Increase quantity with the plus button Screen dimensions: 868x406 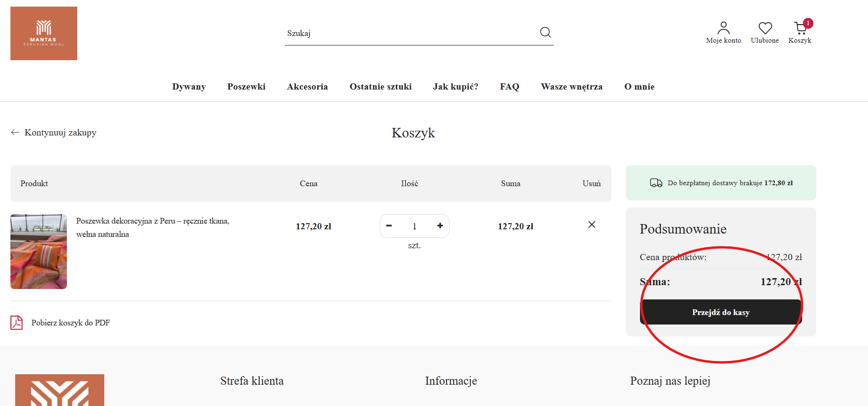tap(440, 226)
